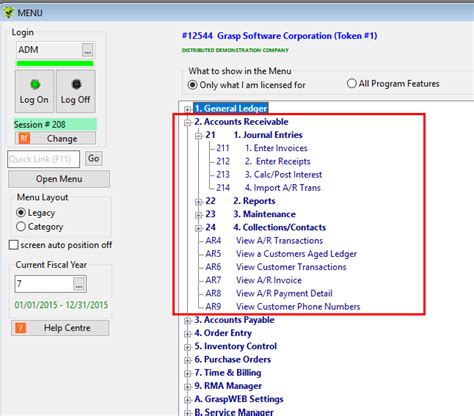Click the Open Menu button
Screen dimensions: 474x416
pyautogui.click(x=59, y=179)
